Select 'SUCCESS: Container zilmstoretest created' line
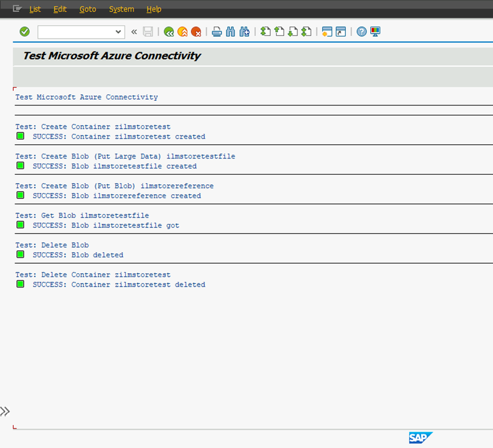Screen dimensions: 493x448 click(x=119, y=136)
